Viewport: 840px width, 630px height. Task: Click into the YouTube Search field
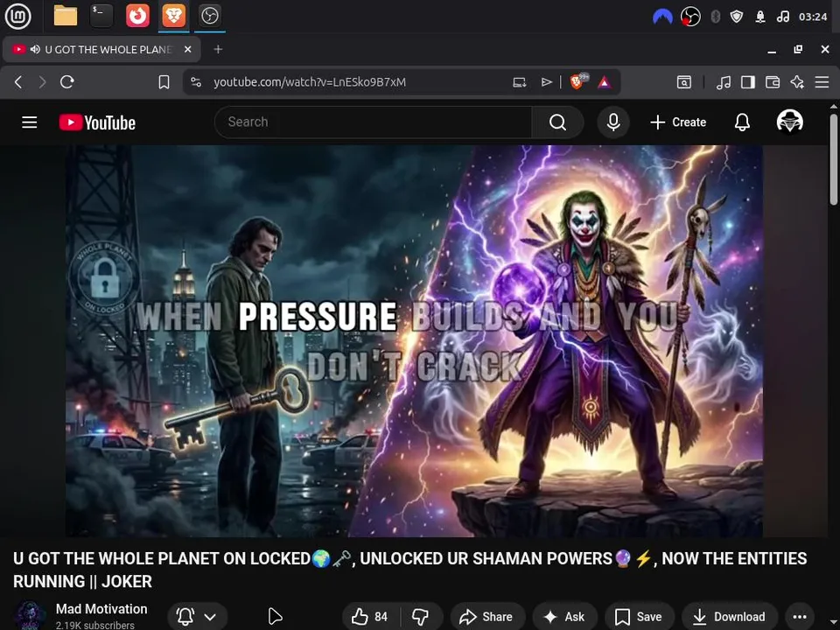[374, 122]
